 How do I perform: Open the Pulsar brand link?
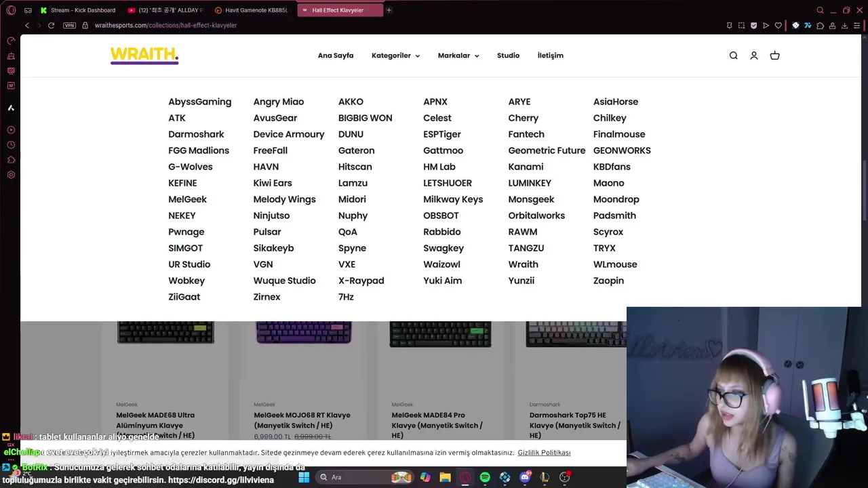coord(267,232)
